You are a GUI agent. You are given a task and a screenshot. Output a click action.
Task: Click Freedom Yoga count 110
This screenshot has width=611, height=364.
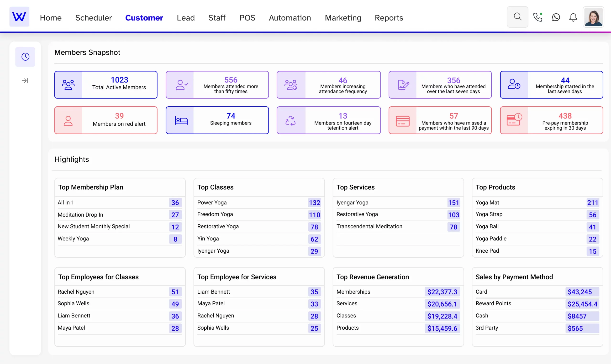point(314,215)
